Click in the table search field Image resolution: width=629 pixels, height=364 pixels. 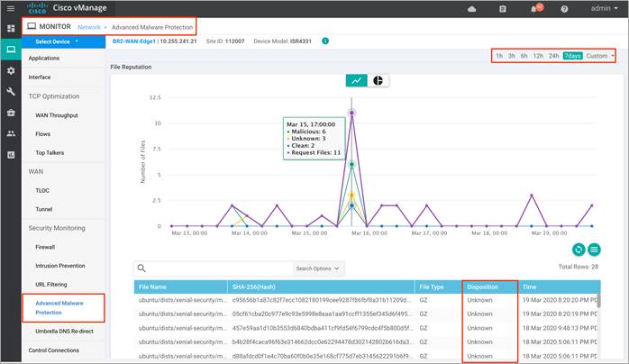click(x=220, y=268)
